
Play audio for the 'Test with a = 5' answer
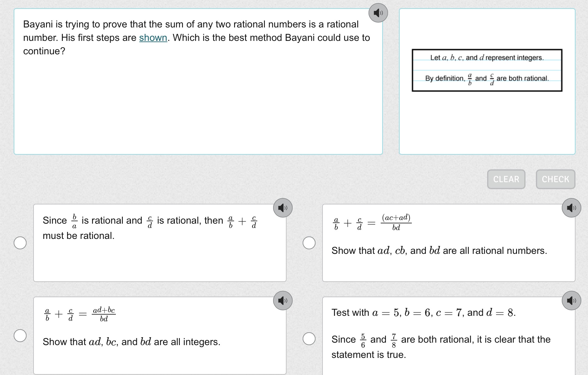(571, 301)
